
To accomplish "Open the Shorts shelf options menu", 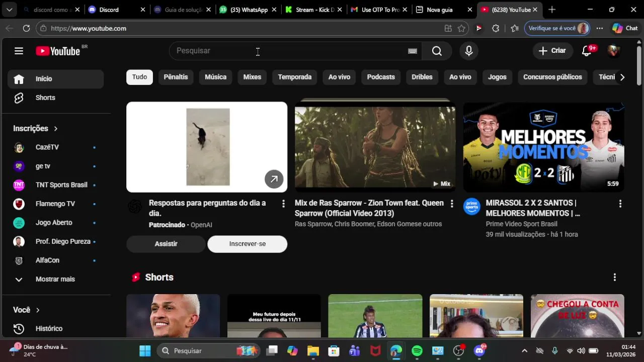I will click(614, 277).
